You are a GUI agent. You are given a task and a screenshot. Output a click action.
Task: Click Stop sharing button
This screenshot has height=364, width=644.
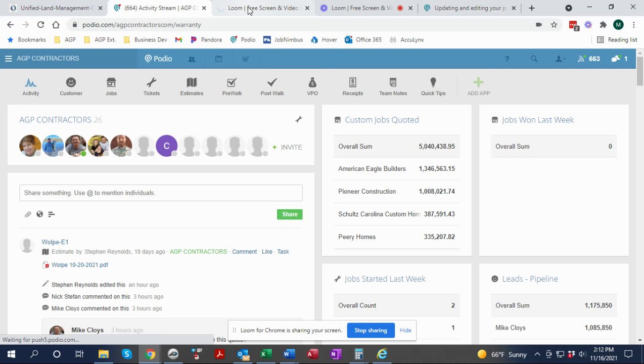point(371,330)
